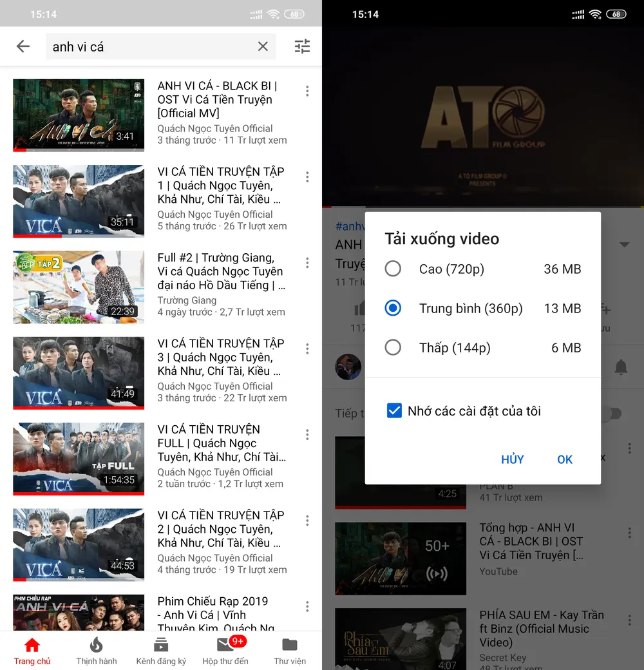Open more options for VI CÁ TIỀN TRUYỆN TẬP 1
The image size is (644, 670).
tap(307, 177)
